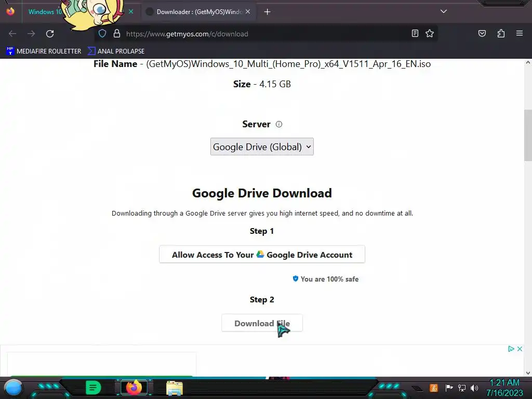Open the tracking protection shield icon
Viewport: 532px width, 399px height.
point(102,34)
